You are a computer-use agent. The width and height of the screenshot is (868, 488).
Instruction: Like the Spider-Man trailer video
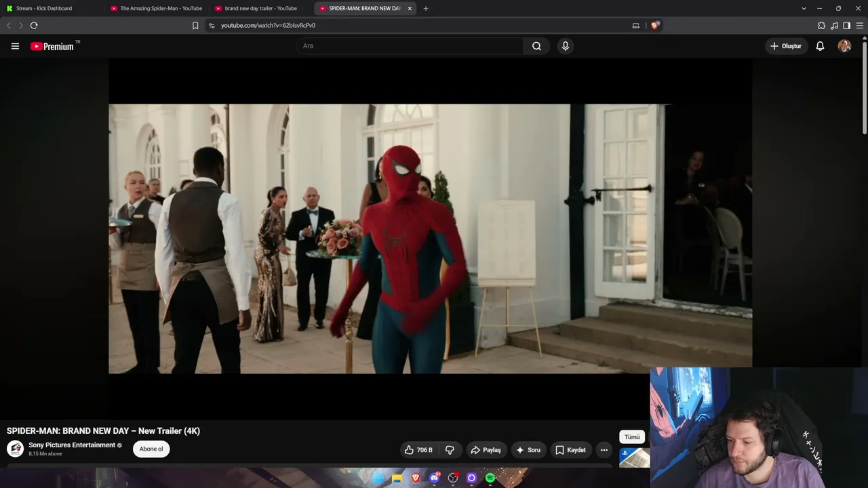(419, 450)
